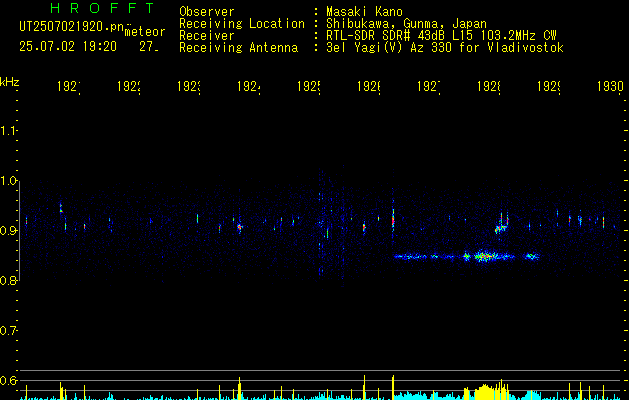Screen dimensions: 629x400
Task: Click the 1930 time axis marker
Action: 610,86
